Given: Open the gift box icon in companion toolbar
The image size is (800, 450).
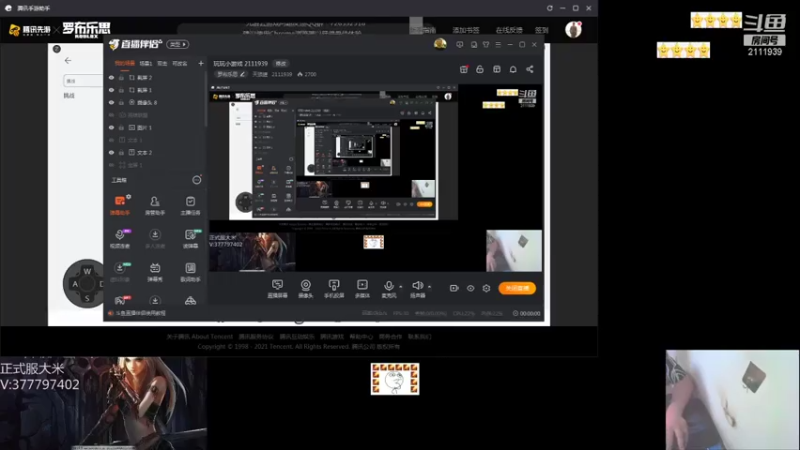Looking at the screenshot, I should 464,69.
